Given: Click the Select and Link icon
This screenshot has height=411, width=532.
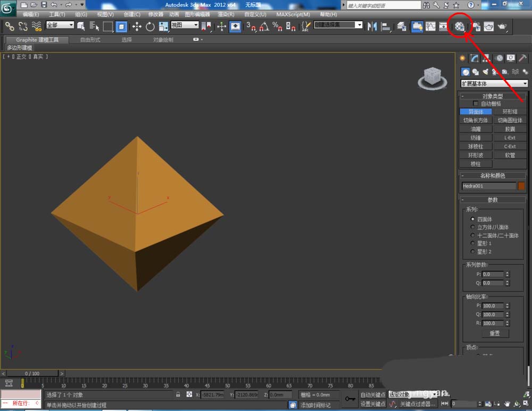Looking at the screenshot, I should (x=10, y=26).
